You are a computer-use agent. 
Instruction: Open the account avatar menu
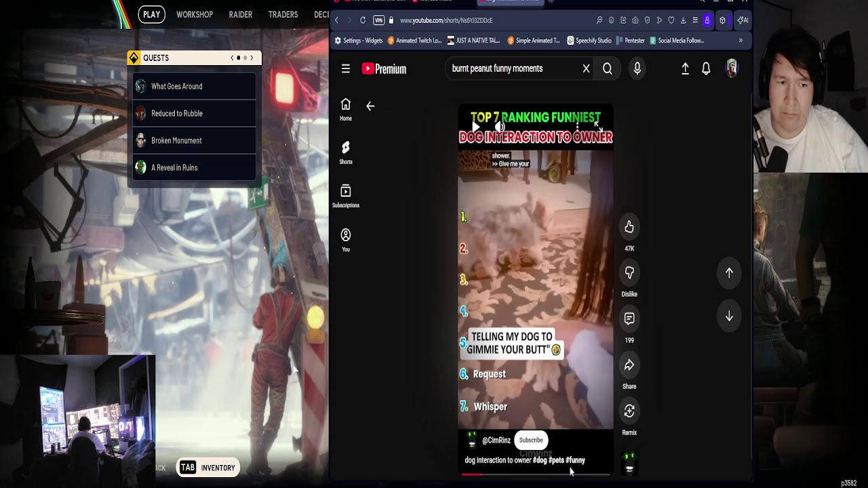tap(732, 68)
